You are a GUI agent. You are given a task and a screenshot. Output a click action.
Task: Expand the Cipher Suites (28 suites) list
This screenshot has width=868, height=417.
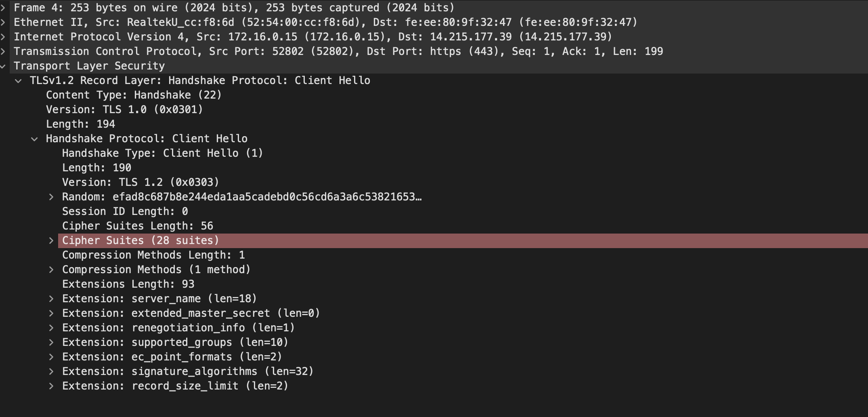coord(51,240)
